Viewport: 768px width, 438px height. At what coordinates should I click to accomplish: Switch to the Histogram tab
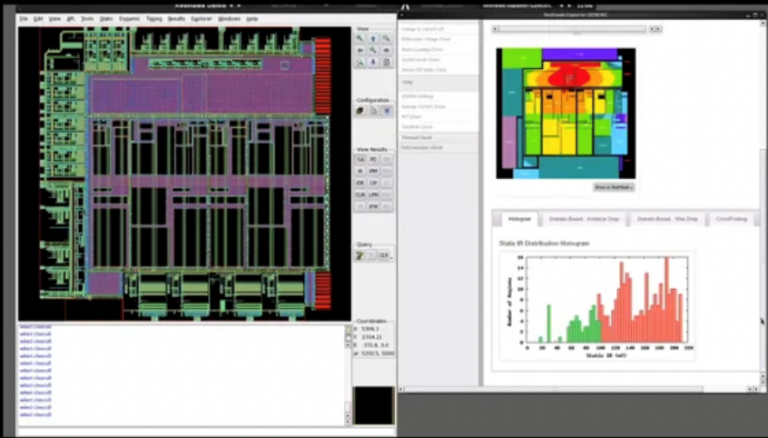coord(519,219)
